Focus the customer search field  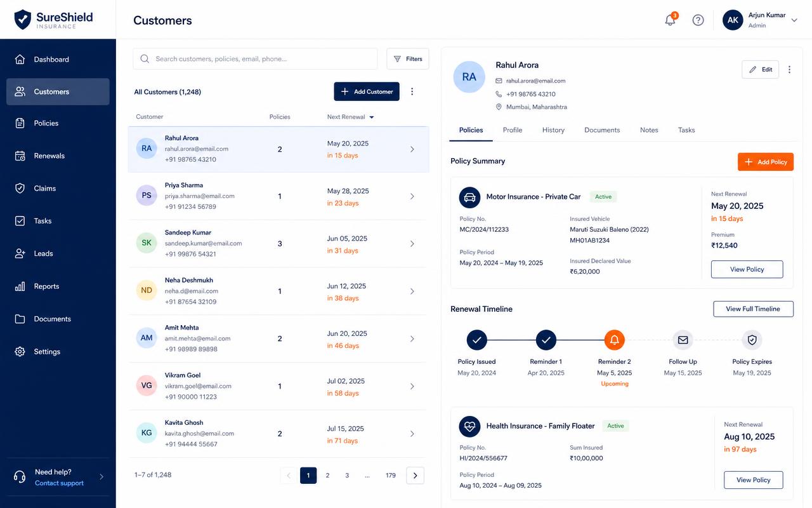pos(255,59)
